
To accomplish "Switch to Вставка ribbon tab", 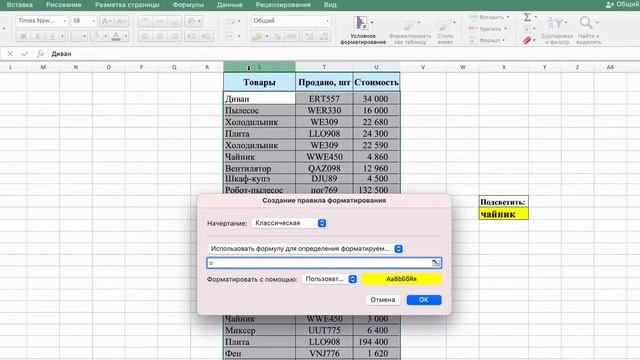I will (x=20, y=5).
